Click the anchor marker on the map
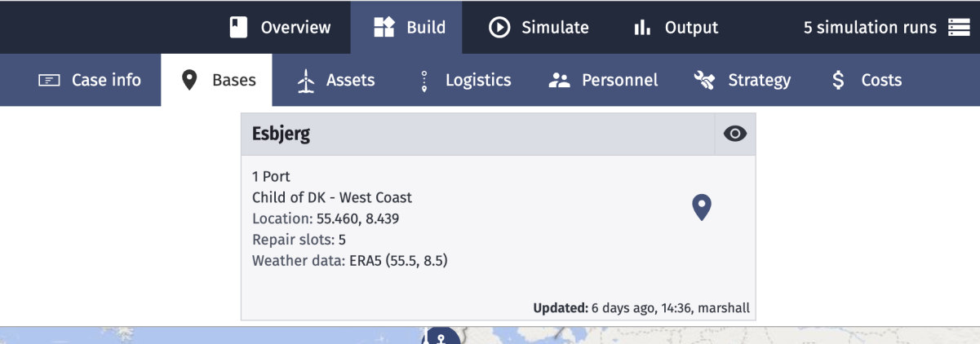The image size is (980, 344). (441, 336)
